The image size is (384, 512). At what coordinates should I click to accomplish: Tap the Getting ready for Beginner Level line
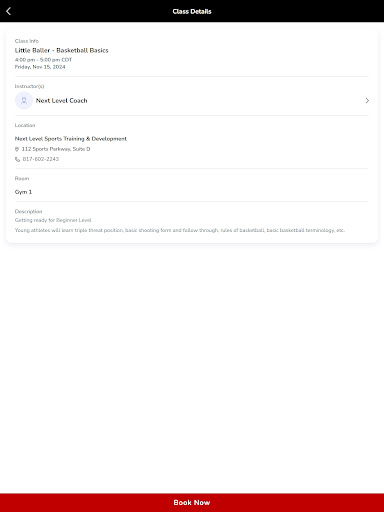click(x=53, y=220)
